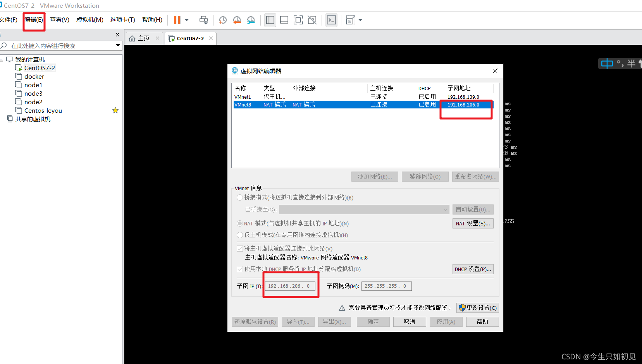This screenshot has width=642, height=364.
Task: Open the 已桥接至 combo box
Action: (364, 209)
